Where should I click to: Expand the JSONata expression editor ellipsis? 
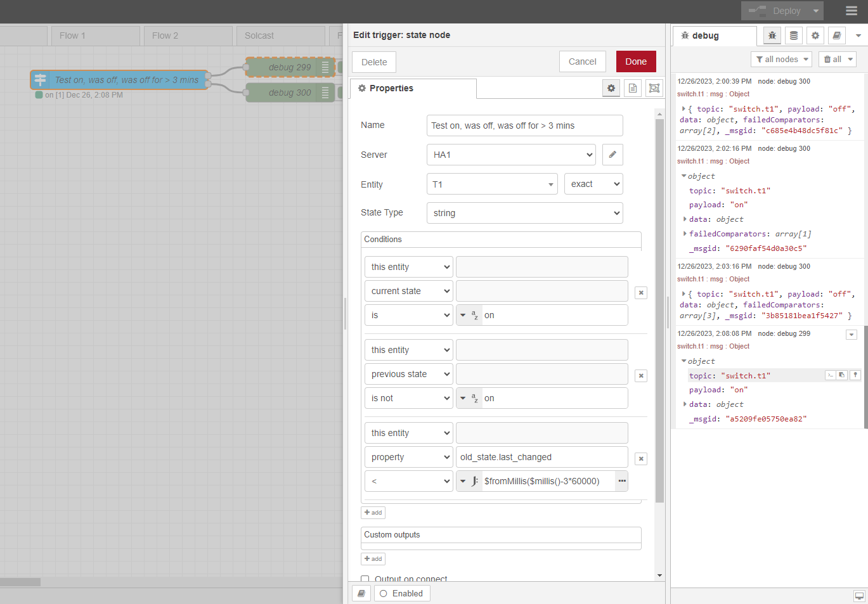coord(622,481)
